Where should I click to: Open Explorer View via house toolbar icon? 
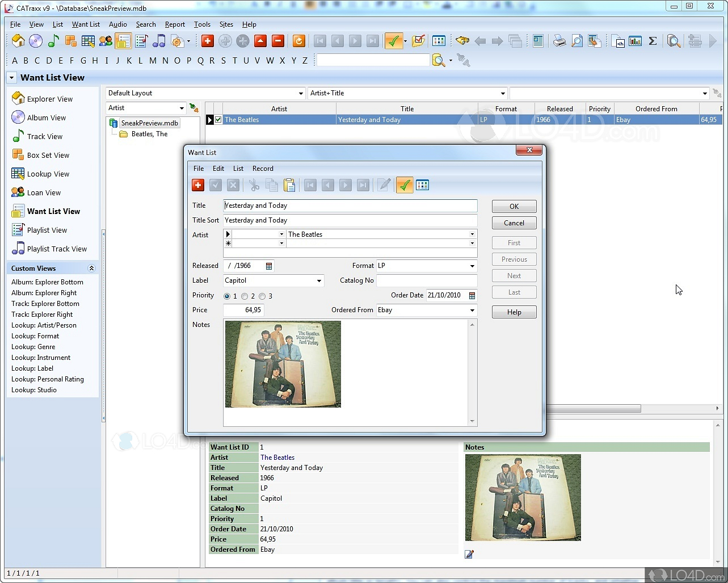pos(18,41)
